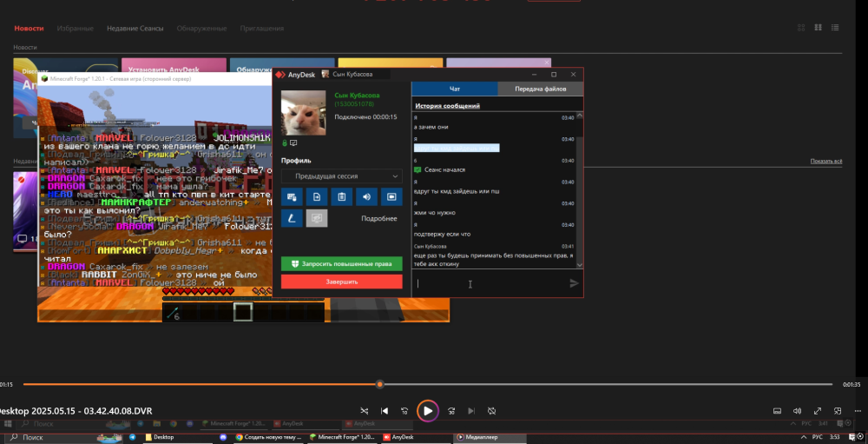Switch to list view icon

(835, 28)
